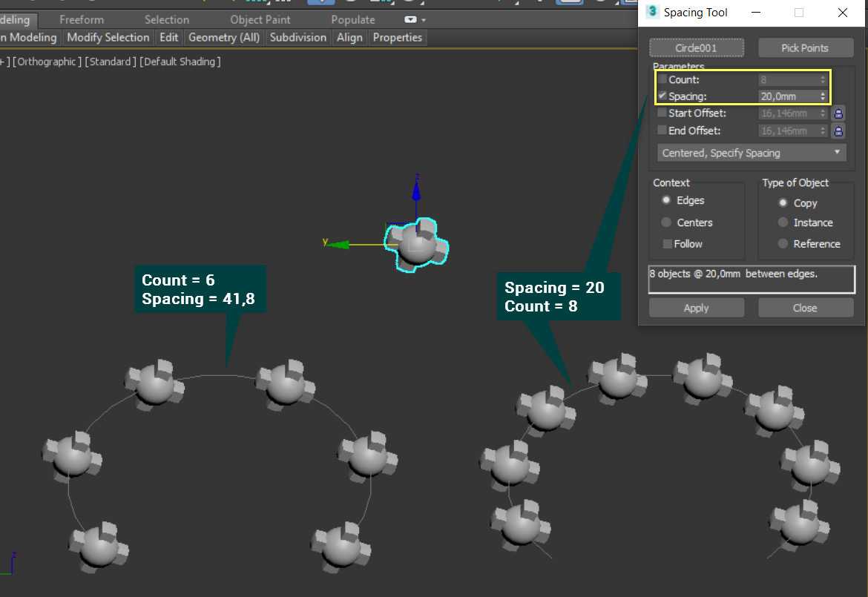Click the 3ds Max logo in Spacing Tool title
The width and height of the screenshot is (868, 597).
[x=652, y=12]
